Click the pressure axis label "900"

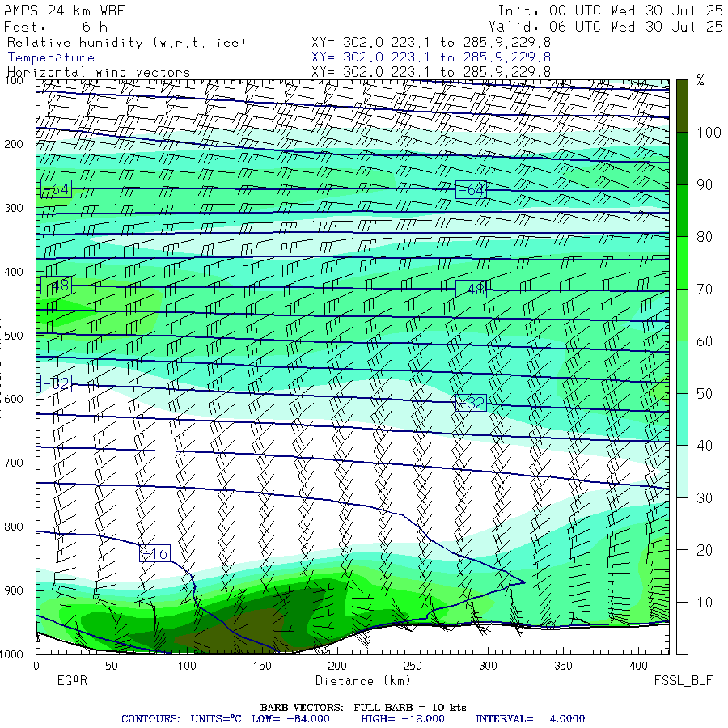tap(14, 590)
